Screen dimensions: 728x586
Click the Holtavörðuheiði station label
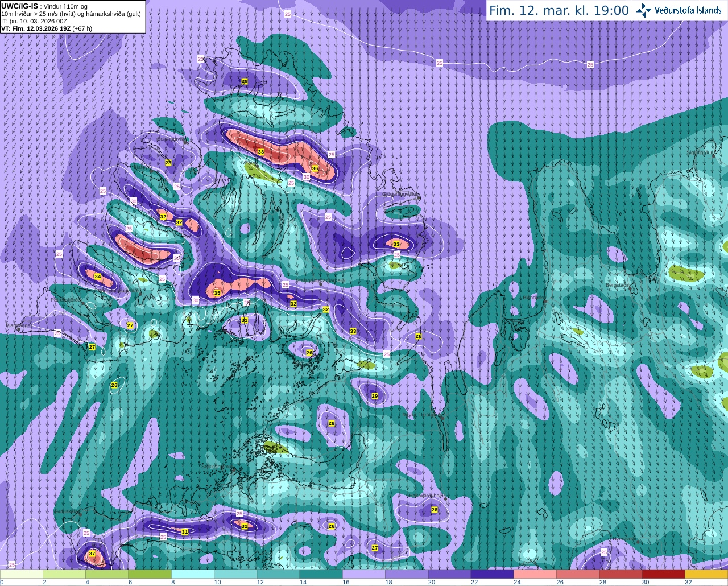[x=427, y=495]
